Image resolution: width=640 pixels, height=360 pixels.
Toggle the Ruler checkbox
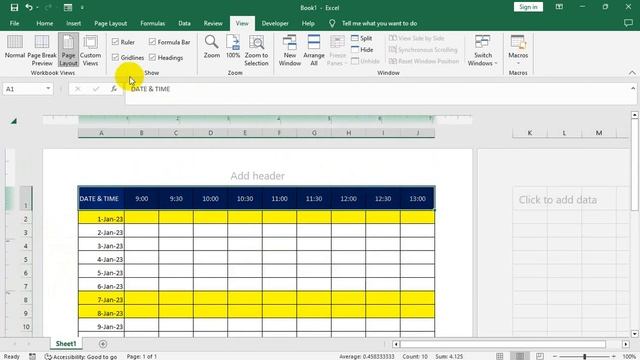pyautogui.click(x=115, y=42)
